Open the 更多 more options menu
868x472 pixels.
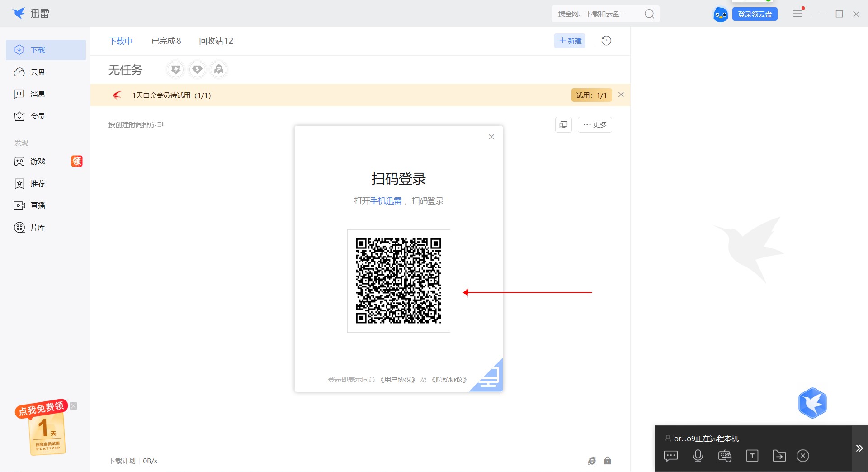tap(595, 124)
